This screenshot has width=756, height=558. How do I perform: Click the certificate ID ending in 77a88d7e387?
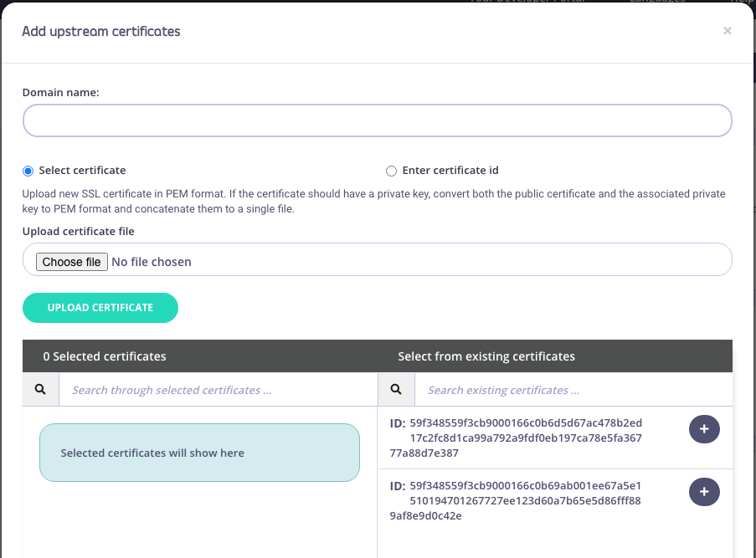click(525, 438)
